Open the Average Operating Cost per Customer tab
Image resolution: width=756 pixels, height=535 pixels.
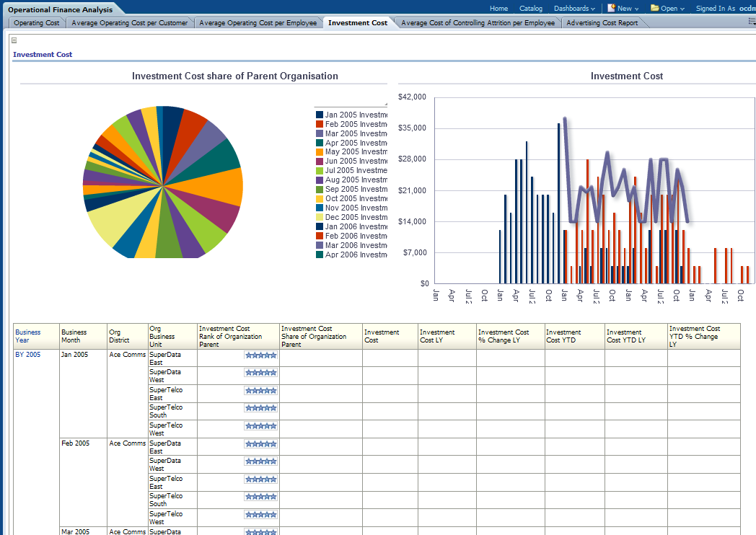[128, 22]
